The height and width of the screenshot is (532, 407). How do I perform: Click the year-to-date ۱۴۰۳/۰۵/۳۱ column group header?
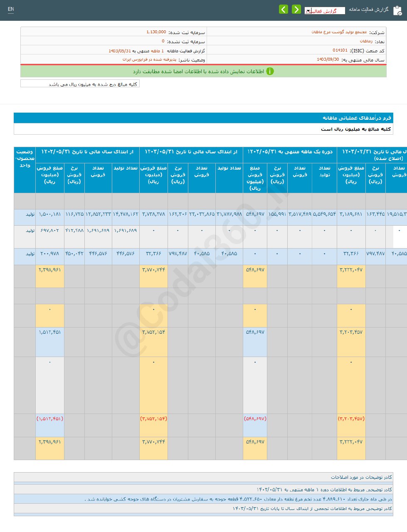tap(191, 152)
